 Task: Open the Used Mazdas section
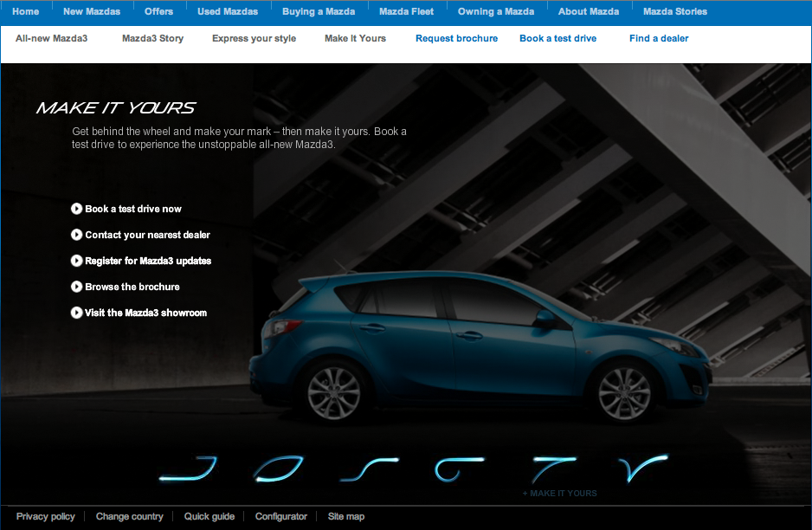228,11
